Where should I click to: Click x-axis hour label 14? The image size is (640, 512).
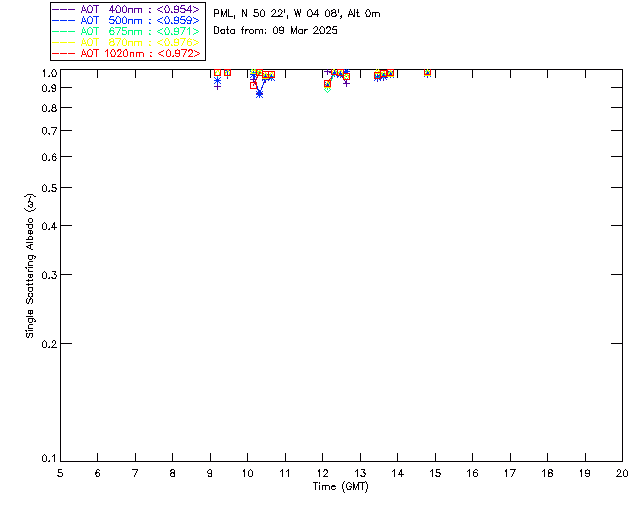tap(398, 473)
